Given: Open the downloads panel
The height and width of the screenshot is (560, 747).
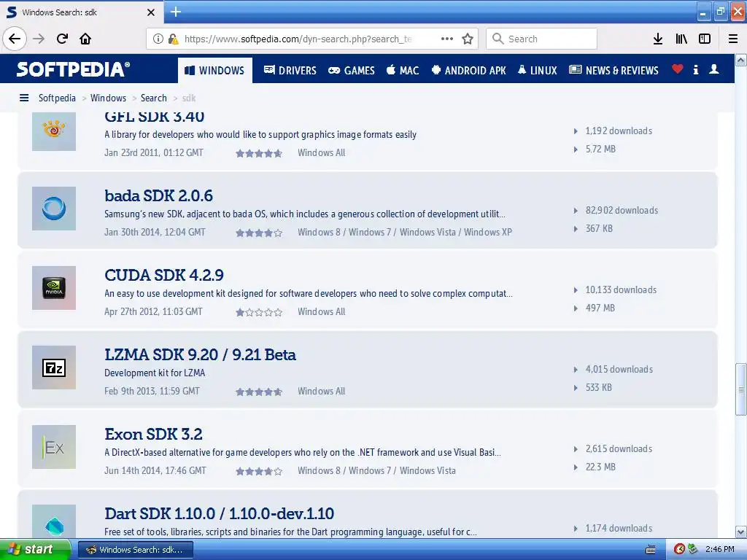Looking at the screenshot, I should pos(658,39).
